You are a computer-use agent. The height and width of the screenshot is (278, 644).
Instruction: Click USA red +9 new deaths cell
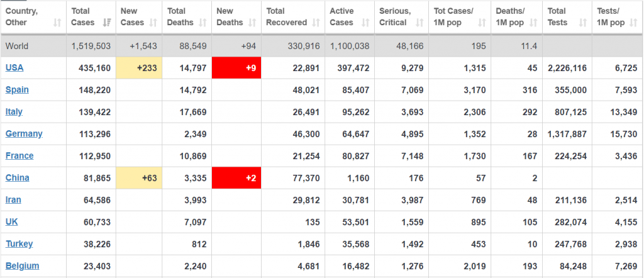[x=236, y=68]
